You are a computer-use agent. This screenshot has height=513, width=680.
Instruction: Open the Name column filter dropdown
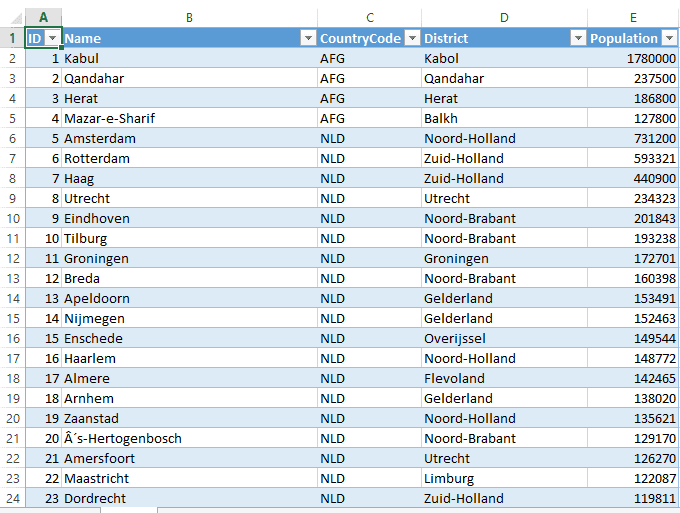tap(308, 38)
